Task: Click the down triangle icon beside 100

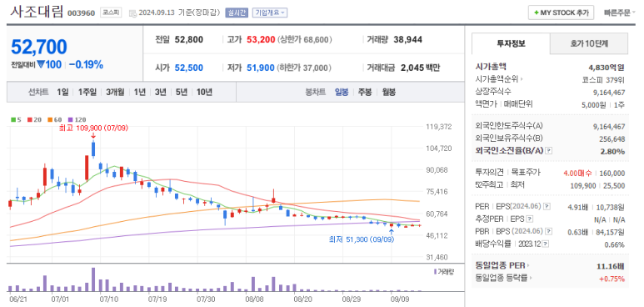Action: pyautogui.click(x=41, y=64)
